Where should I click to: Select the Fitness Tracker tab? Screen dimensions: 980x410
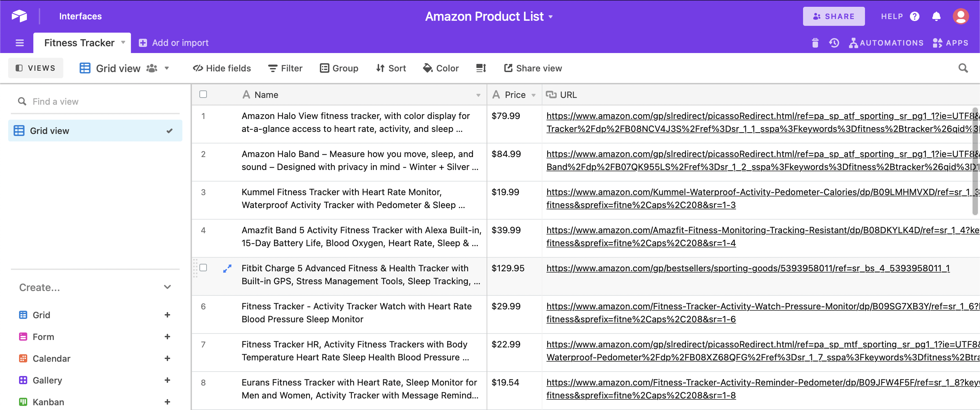[x=79, y=42]
